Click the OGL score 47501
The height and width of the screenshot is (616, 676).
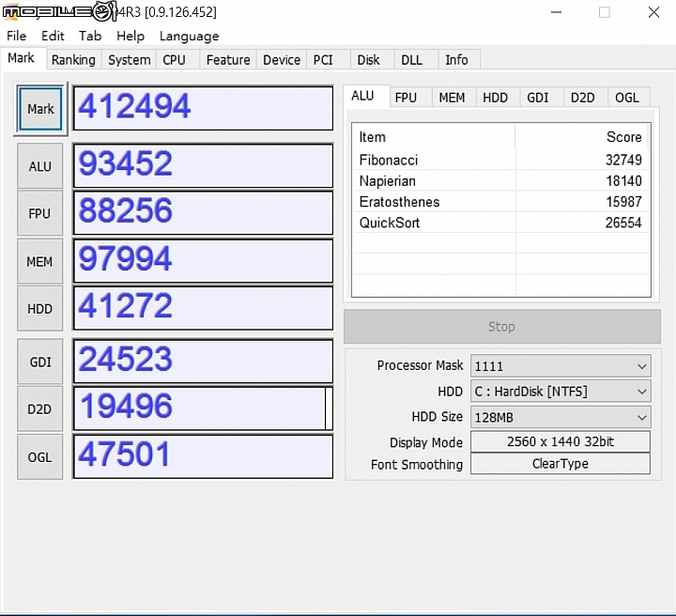(x=203, y=456)
